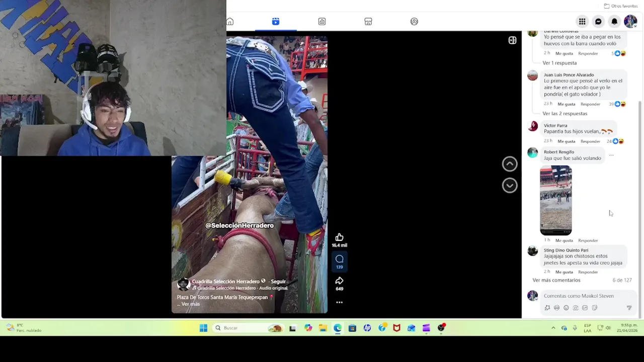The height and width of the screenshot is (362, 644).
Task: Select the Reels video tab
Action: pyautogui.click(x=276, y=22)
